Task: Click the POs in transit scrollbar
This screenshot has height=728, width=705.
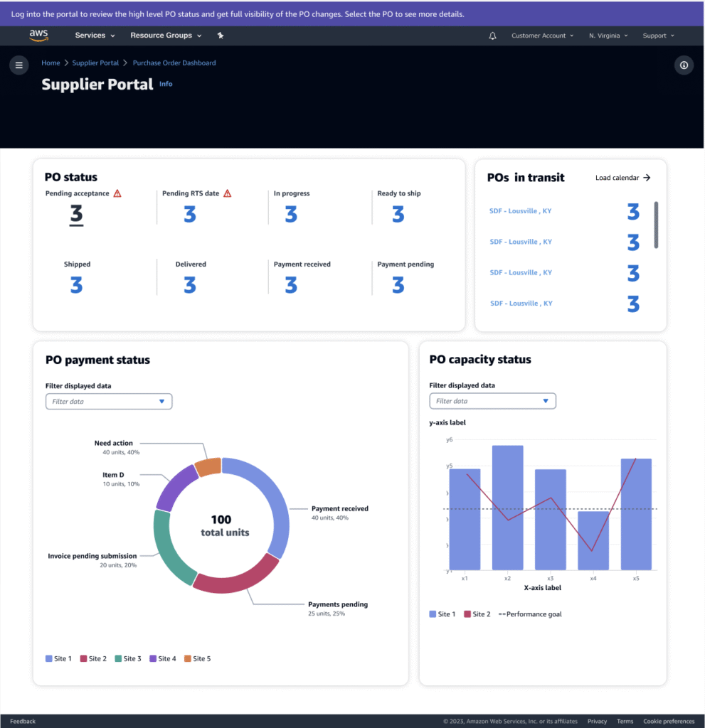Action: point(656,225)
